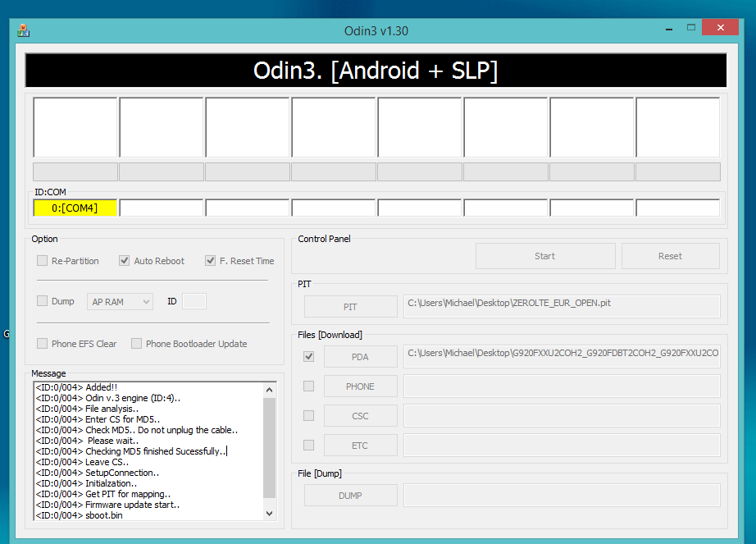Toggle the Re-Partition checkbox
The width and height of the screenshot is (756, 544).
(x=43, y=261)
